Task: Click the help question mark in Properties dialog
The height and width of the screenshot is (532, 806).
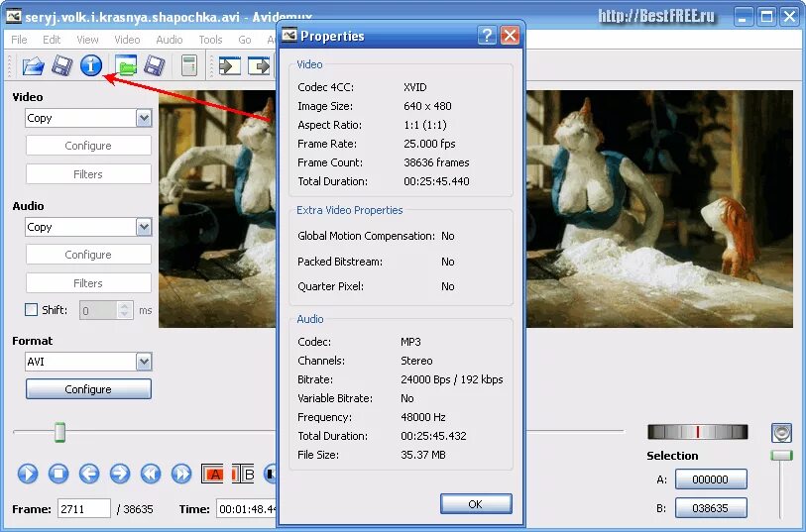Action: click(487, 36)
